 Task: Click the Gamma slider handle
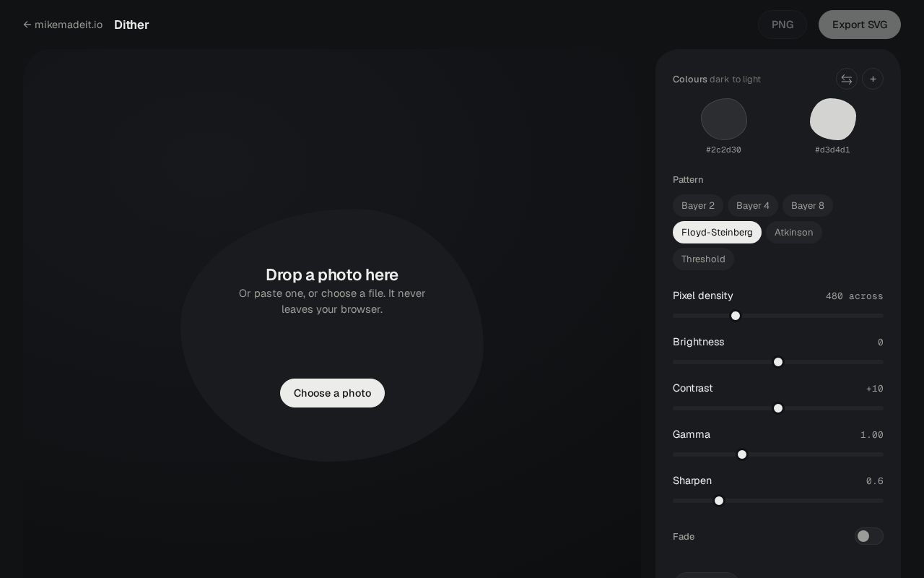coord(742,454)
